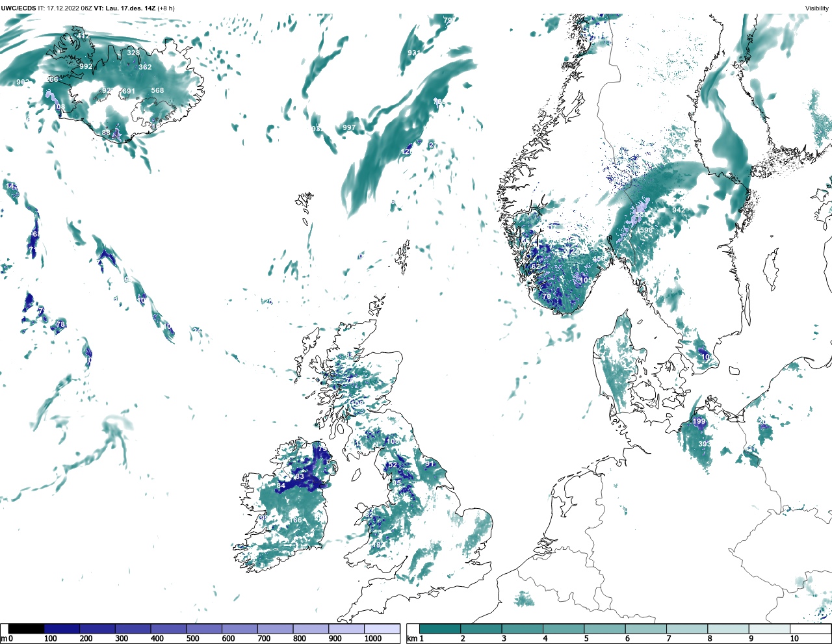Select the 900–1000 m legend swatch
Image resolution: width=832 pixels, height=644 pixels.
coord(346,629)
